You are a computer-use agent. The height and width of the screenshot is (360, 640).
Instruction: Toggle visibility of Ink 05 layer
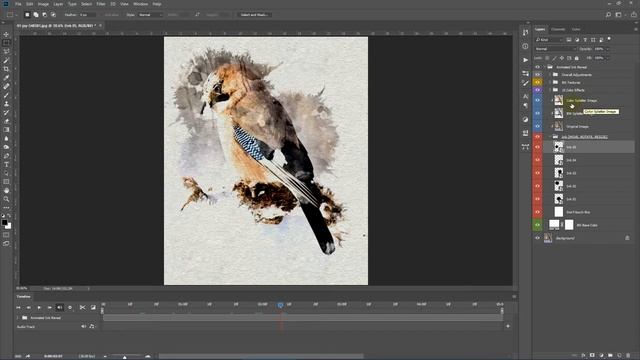(538, 147)
